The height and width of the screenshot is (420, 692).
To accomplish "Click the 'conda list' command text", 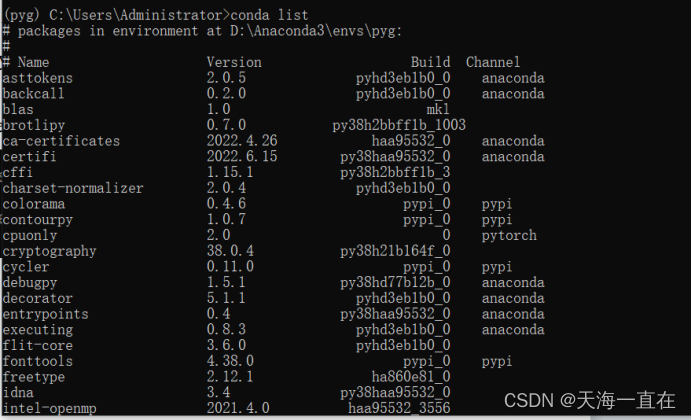I will [x=269, y=15].
